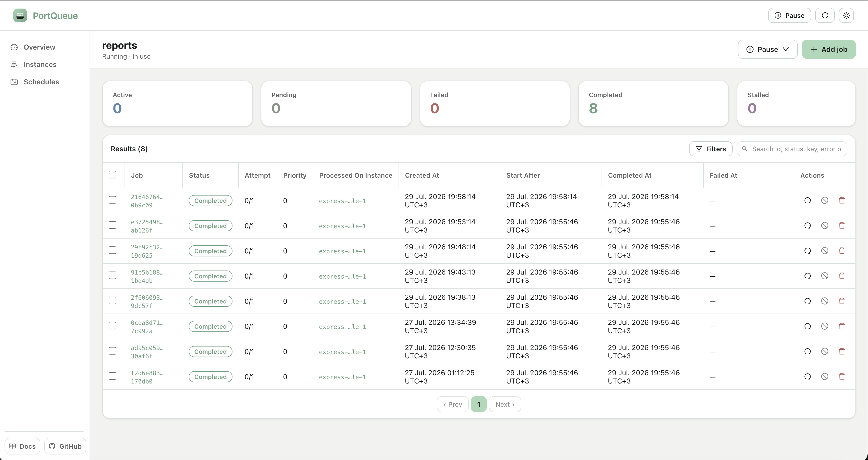Retry the job e3725498…ab126f
868x460 pixels.
click(x=807, y=226)
